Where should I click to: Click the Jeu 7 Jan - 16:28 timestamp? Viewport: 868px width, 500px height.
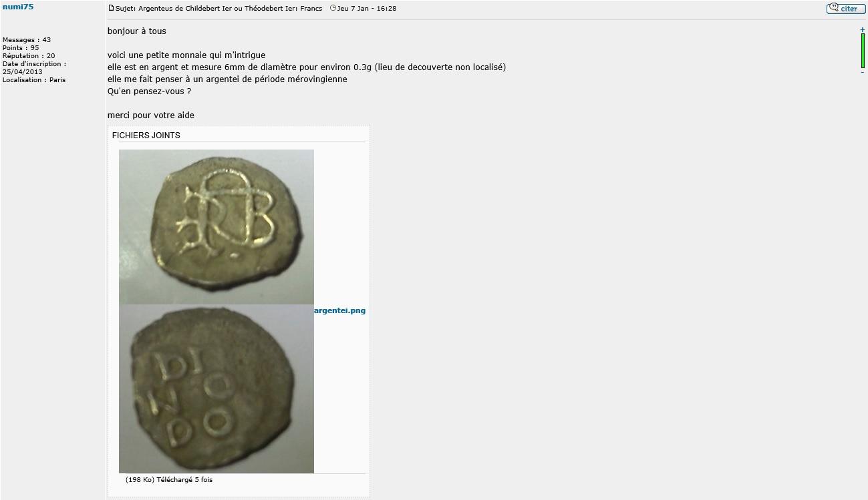pos(367,9)
